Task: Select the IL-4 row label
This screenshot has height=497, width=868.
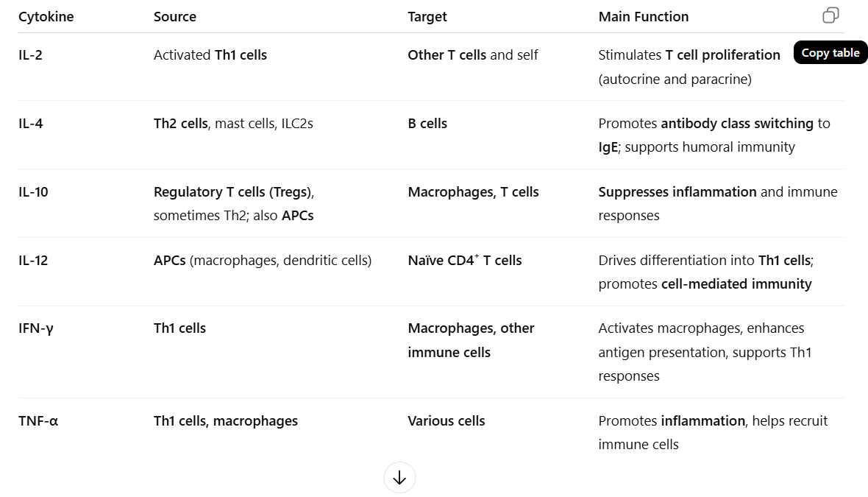Action: point(31,124)
